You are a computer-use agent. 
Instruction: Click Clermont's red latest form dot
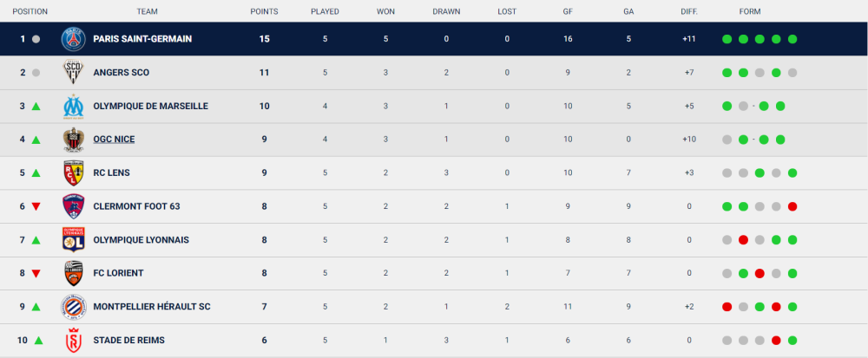(x=792, y=206)
